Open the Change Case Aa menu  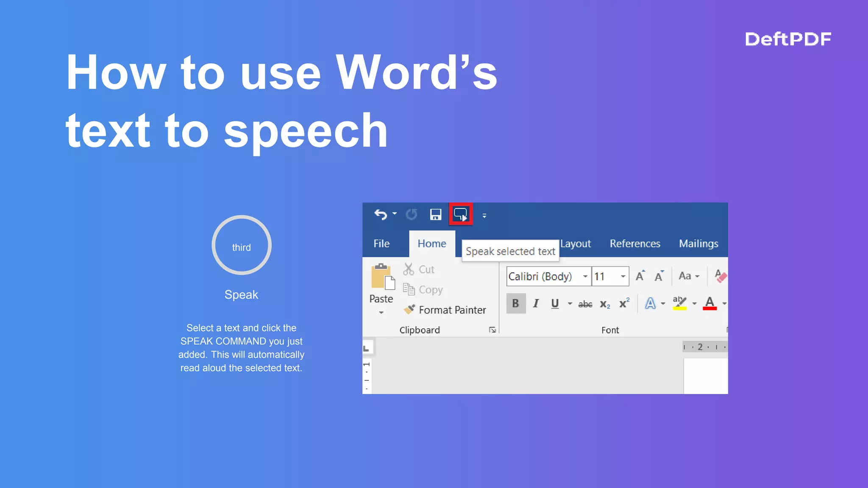pos(689,276)
